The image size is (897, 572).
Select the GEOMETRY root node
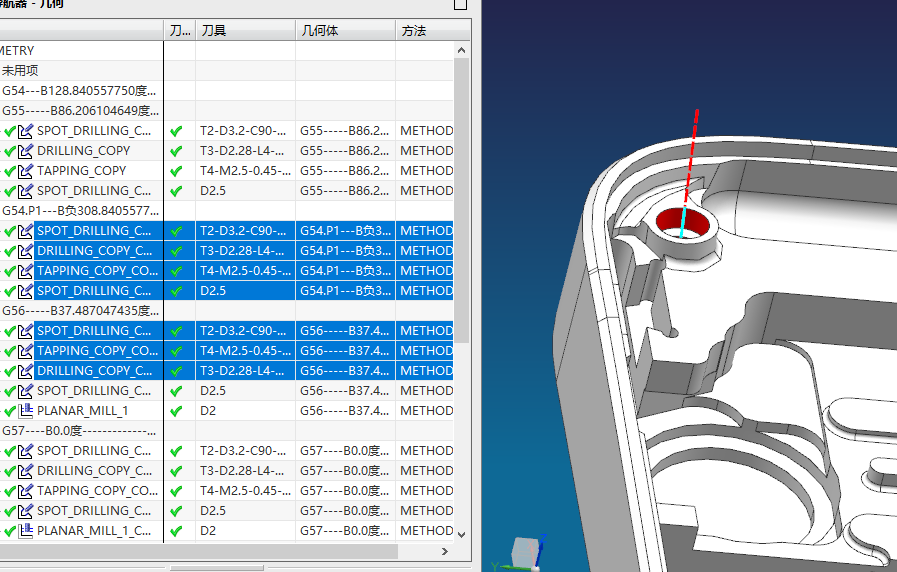pyautogui.click(x=17, y=51)
